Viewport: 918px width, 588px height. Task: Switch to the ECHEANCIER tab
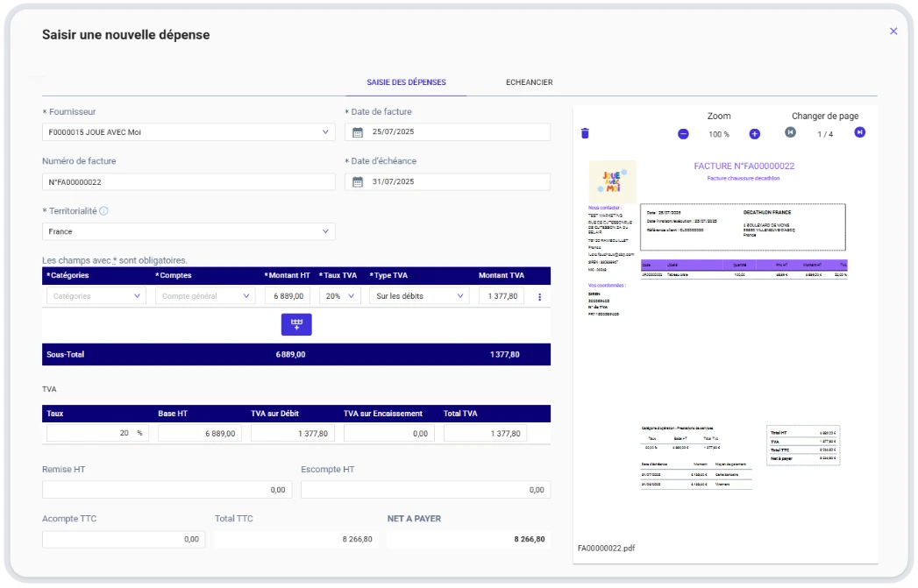coord(529,82)
